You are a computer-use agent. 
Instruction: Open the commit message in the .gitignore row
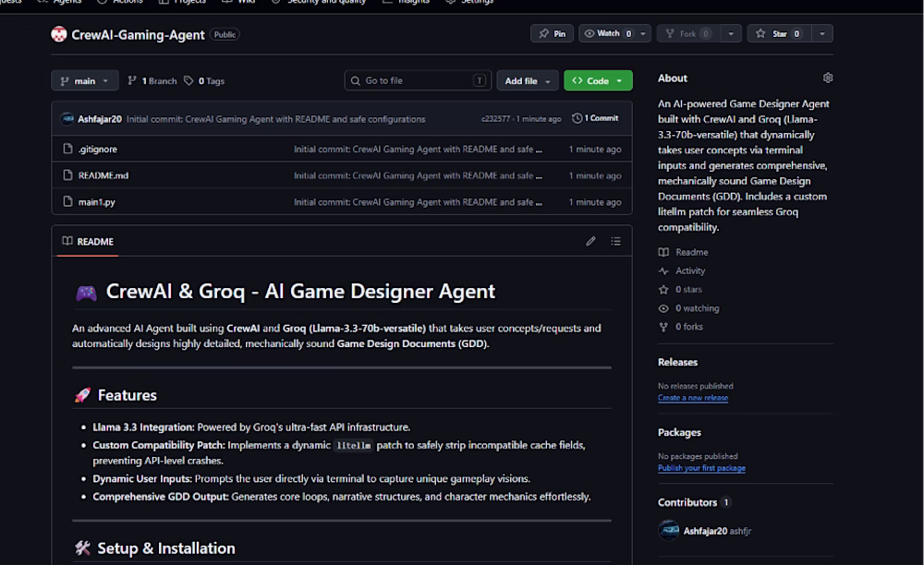pos(418,150)
